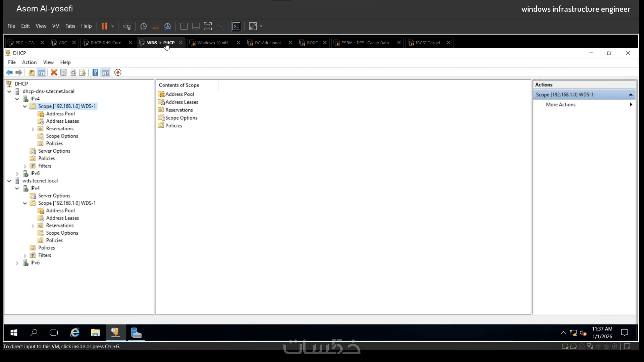Open Internet Explorer from the taskbar
Viewport: 644px width, 362px height.
[74, 333]
